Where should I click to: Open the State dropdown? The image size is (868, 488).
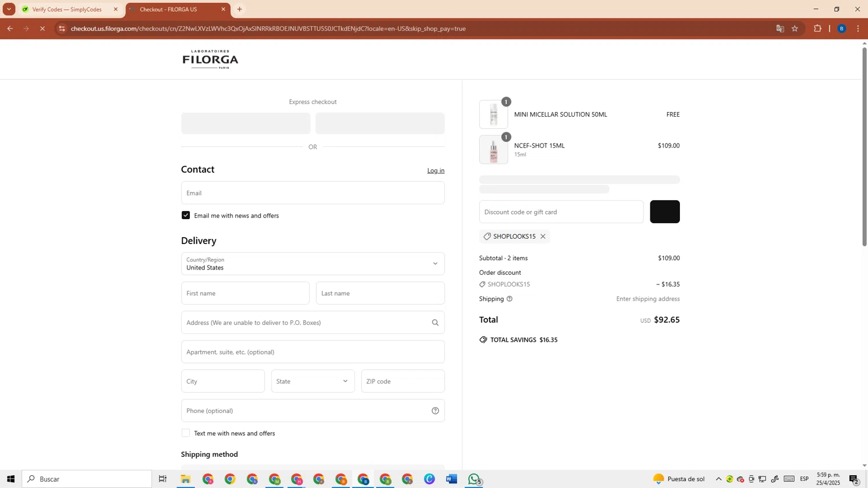(x=313, y=381)
